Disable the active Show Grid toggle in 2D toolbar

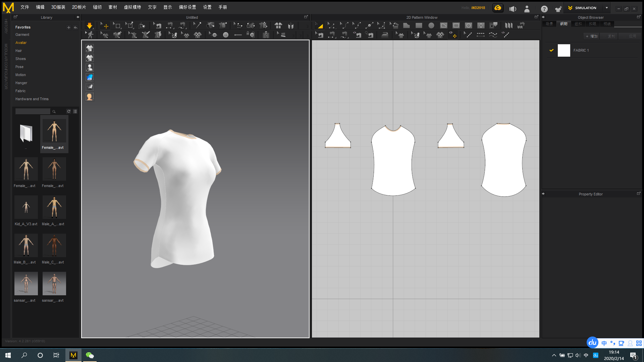tap(453, 35)
